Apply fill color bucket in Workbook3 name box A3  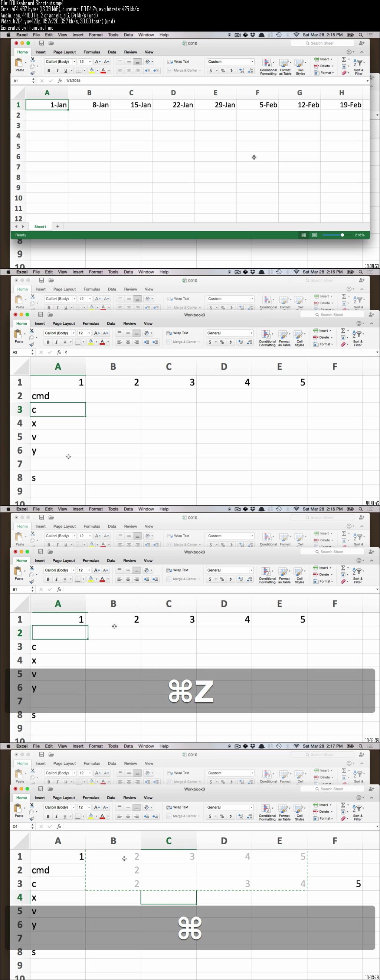click(91, 342)
